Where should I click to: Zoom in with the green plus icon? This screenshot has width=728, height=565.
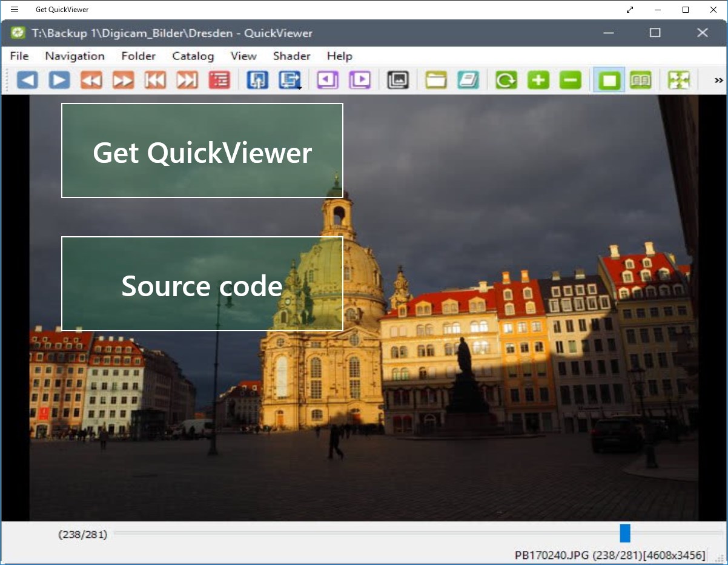538,80
